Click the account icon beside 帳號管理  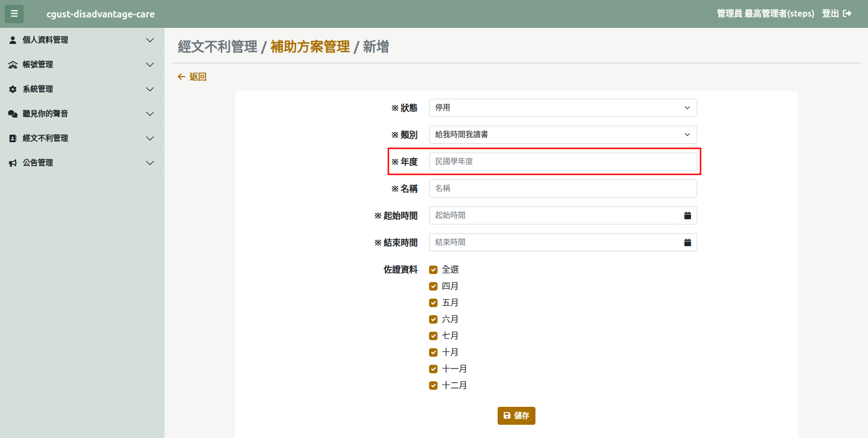pyautogui.click(x=13, y=65)
